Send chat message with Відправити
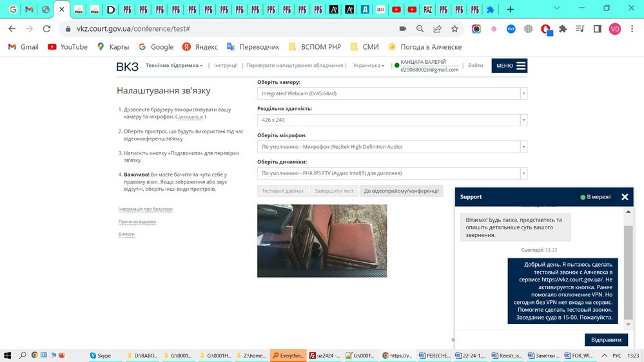644x362 pixels. tap(606, 340)
